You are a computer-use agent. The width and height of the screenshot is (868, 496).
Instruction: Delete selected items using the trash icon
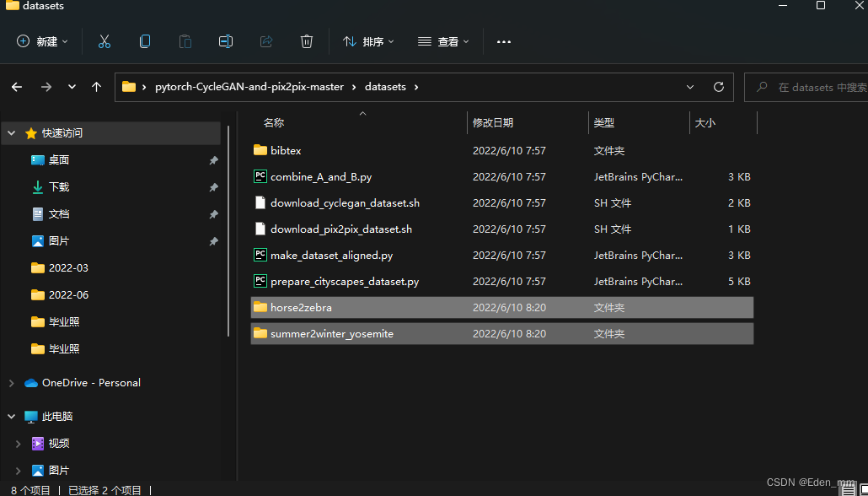point(306,40)
